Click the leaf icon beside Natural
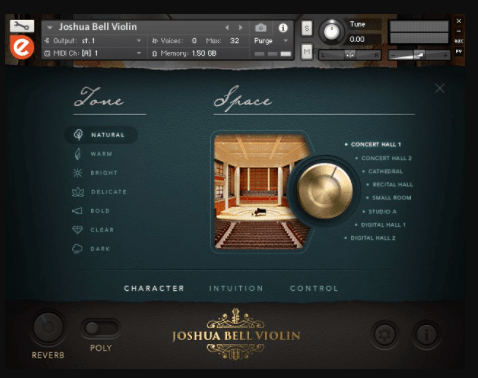 [x=78, y=134]
